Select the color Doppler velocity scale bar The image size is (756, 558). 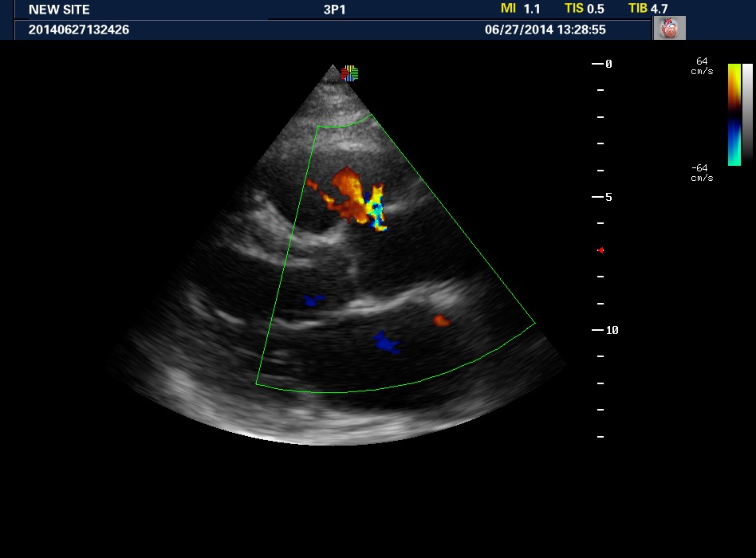pyautogui.click(x=734, y=114)
